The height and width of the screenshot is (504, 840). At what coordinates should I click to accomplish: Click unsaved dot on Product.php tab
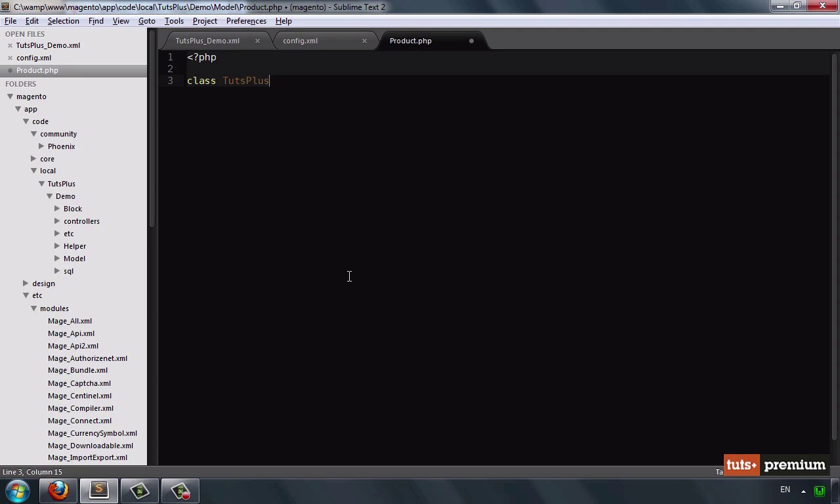471,41
